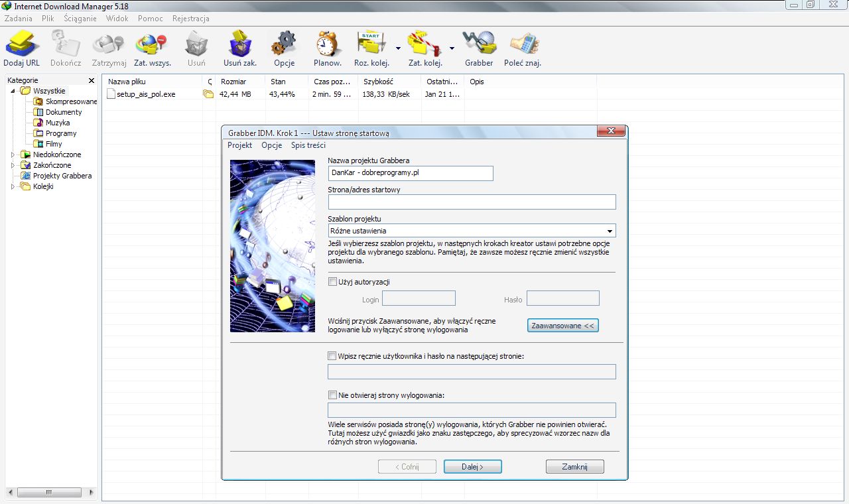The width and height of the screenshot is (849, 504).
Task: Select the Skompresowane category icon
Action: pos(38,101)
